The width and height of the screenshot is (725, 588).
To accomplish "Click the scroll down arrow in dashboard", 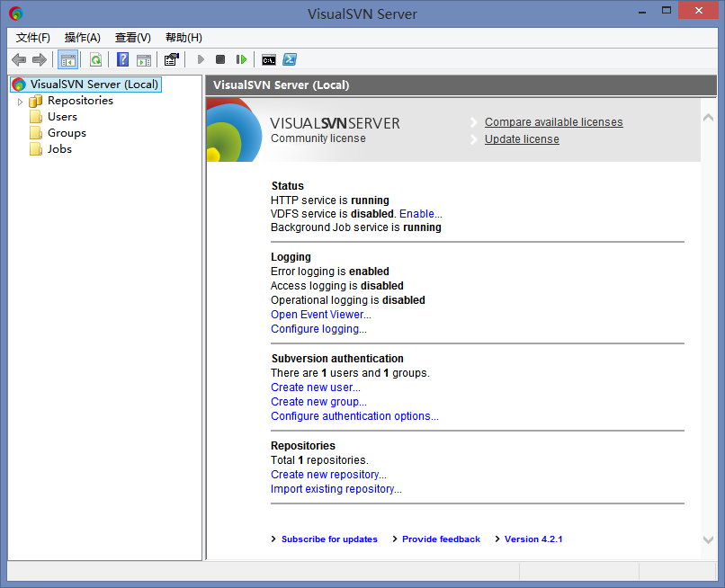I will coord(708,539).
